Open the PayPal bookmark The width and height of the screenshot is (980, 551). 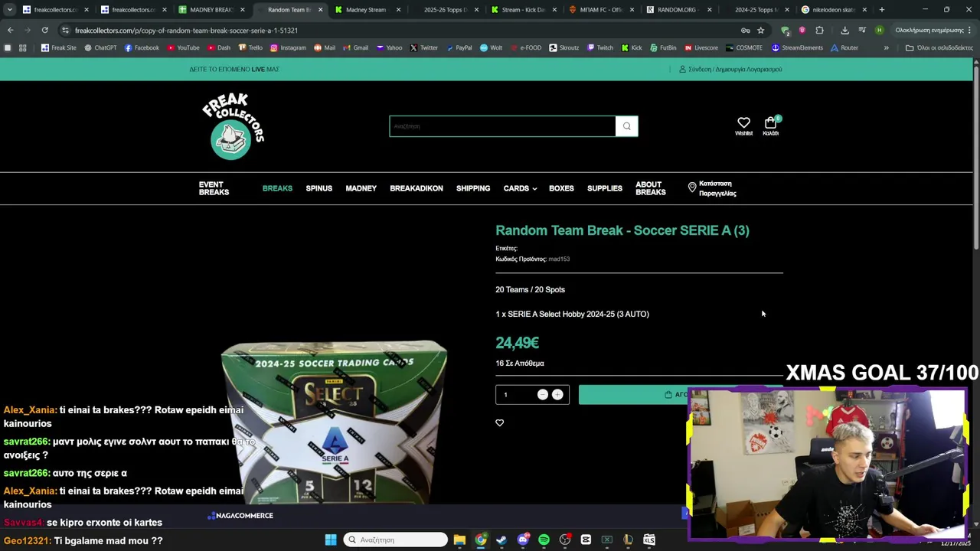(x=459, y=47)
